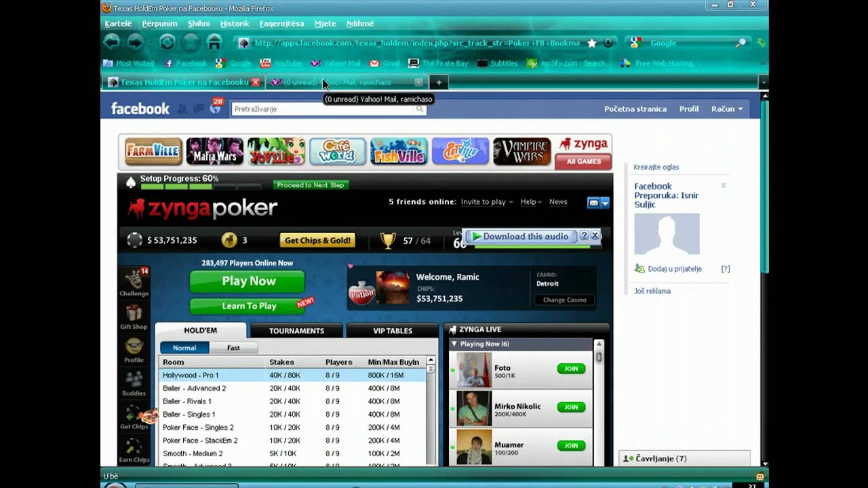The image size is (868, 488).
Task: Open the Mafia Wars game icon
Action: point(214,152)
